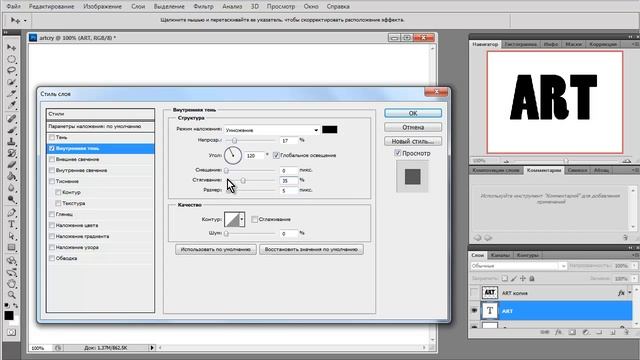Click the black shadow color swatch
640x360 pixels.
coord(330,130)
